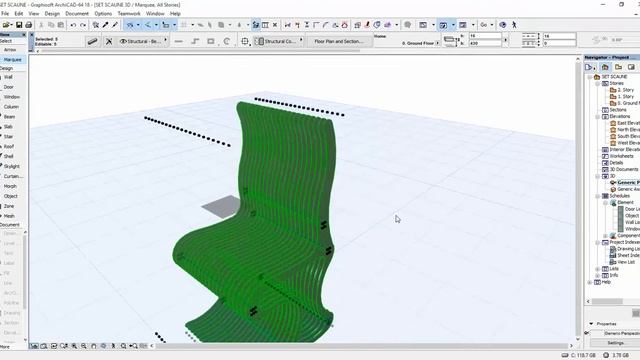640x360 pixels.
Task: Select the 3D Documents item in Navigator
Action: coord(623,169)
